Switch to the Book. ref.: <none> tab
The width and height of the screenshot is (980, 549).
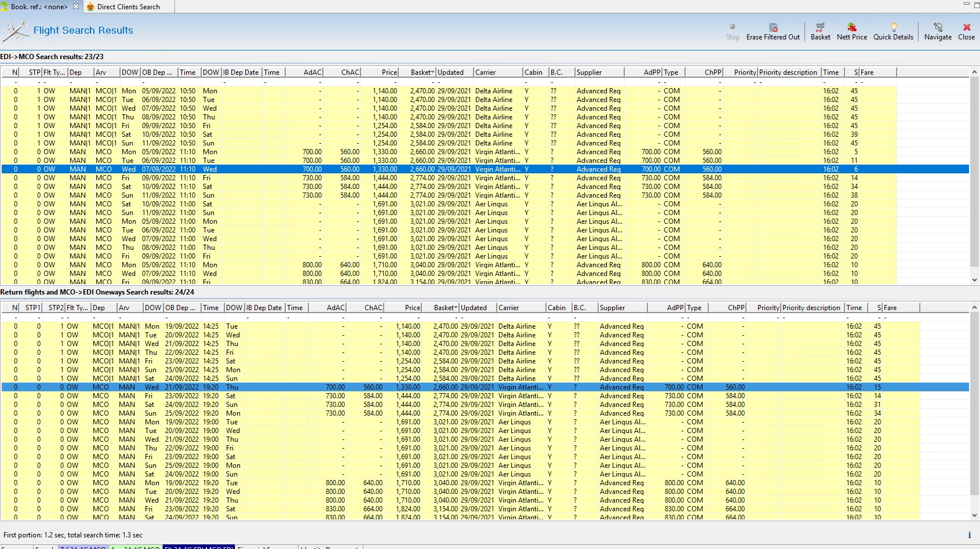pos(38,7)
